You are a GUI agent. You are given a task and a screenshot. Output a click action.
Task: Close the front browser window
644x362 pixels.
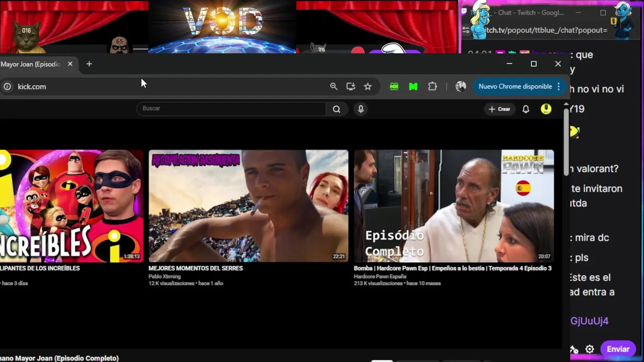(x=558, y=64)
